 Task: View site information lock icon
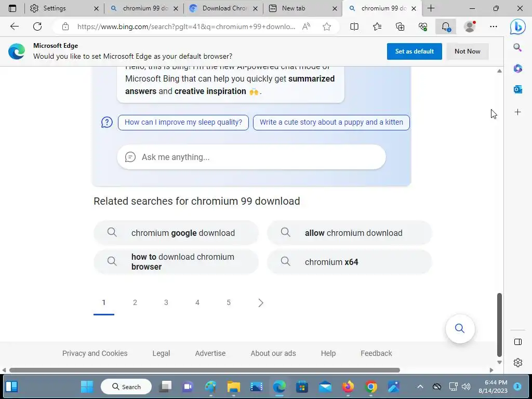(65, 26)
